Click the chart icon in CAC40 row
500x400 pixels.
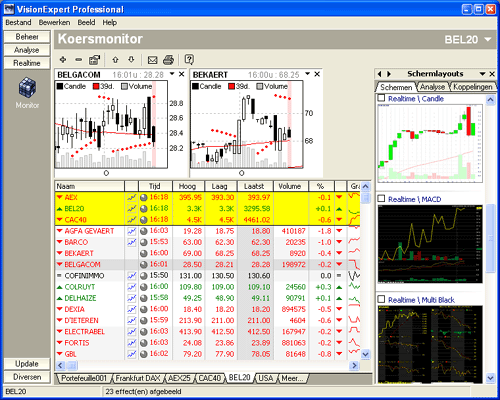tap(132, 220)
